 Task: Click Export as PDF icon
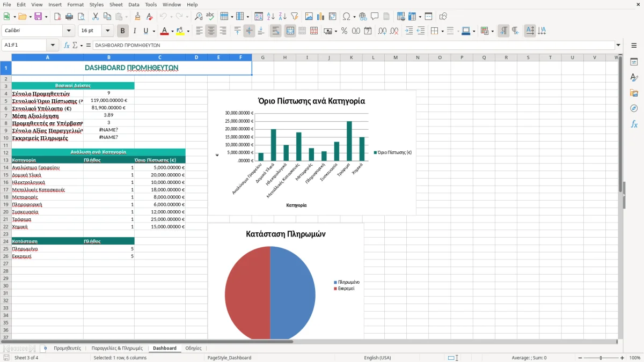57,17
